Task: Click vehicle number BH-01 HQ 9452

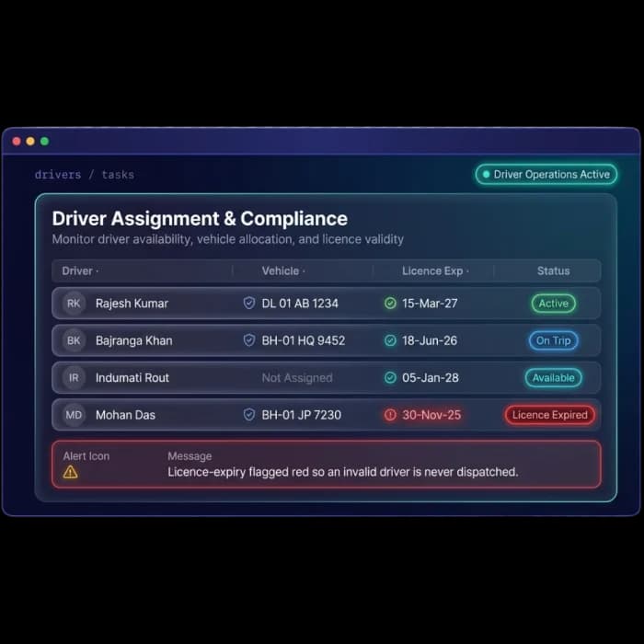Action: point(303,340)
